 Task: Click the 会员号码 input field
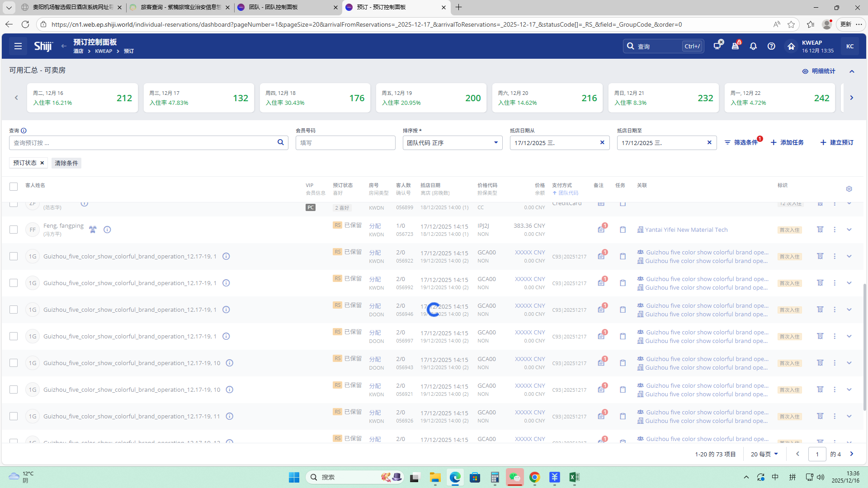point(345,143)
